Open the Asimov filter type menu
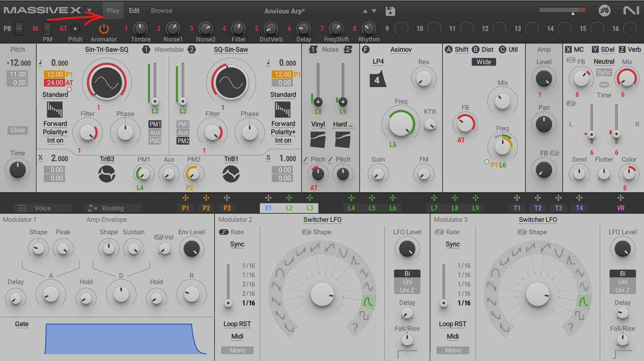Image resolution: width=644 pixels, height=361 pixels. click(401, 49)
